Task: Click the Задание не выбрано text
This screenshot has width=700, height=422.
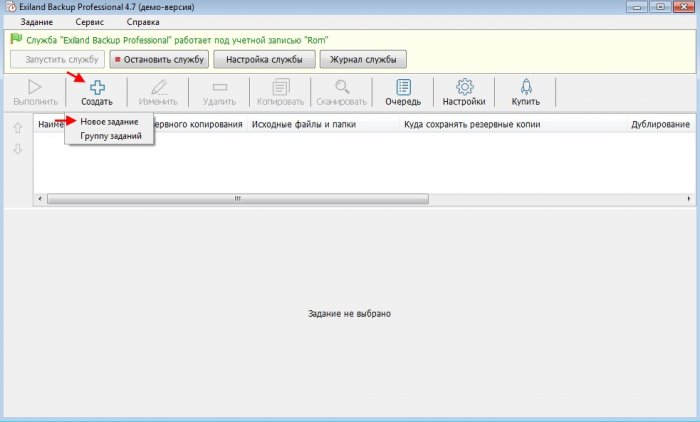Action: tap(349, 313)
